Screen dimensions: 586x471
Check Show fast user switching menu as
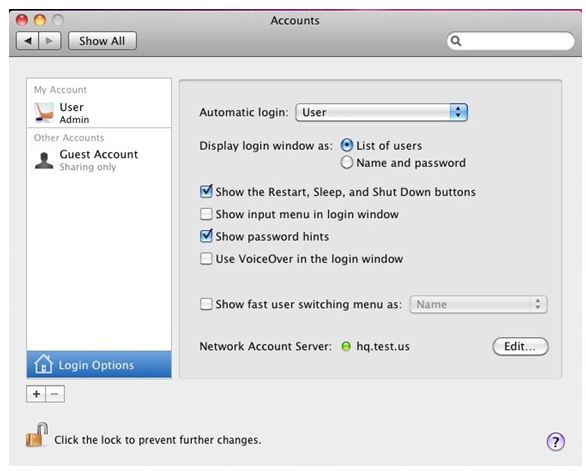click(x=206, y=304)
